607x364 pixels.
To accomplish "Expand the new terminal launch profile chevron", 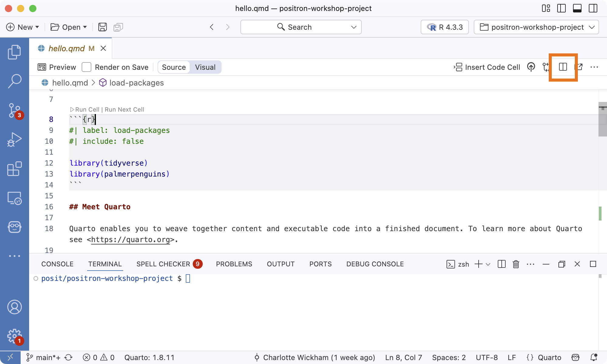I will 488,264.
